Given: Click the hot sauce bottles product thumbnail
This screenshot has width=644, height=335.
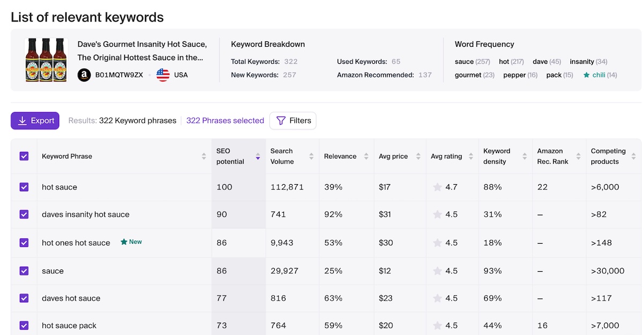Looking at the screenshot, I should click(46, 60).
